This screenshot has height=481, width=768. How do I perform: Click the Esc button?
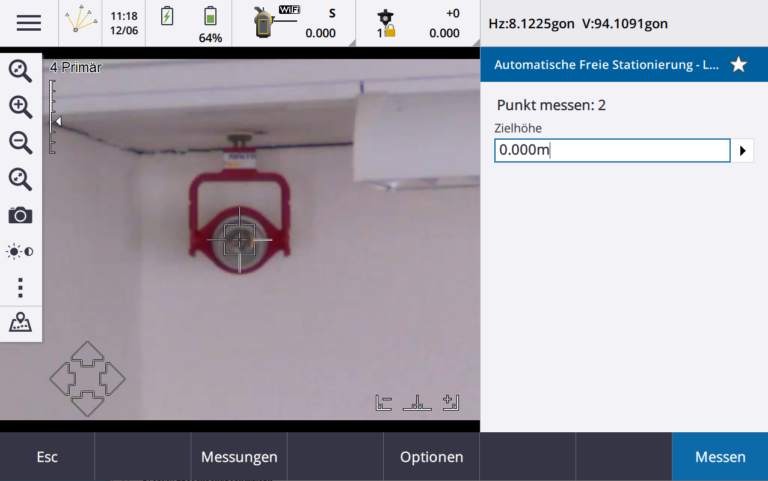click(x=47, y=457)
